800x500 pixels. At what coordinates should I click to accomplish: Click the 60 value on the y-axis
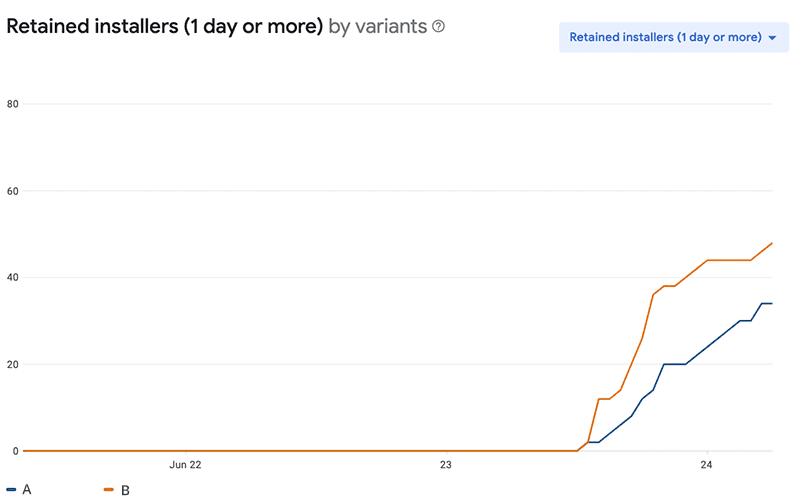[x=13, y=191]
